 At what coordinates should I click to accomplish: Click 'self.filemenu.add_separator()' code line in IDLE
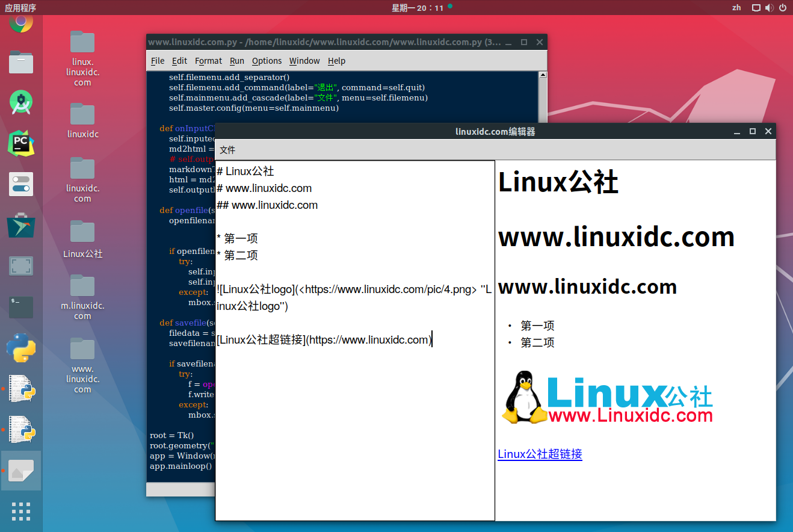229,77
